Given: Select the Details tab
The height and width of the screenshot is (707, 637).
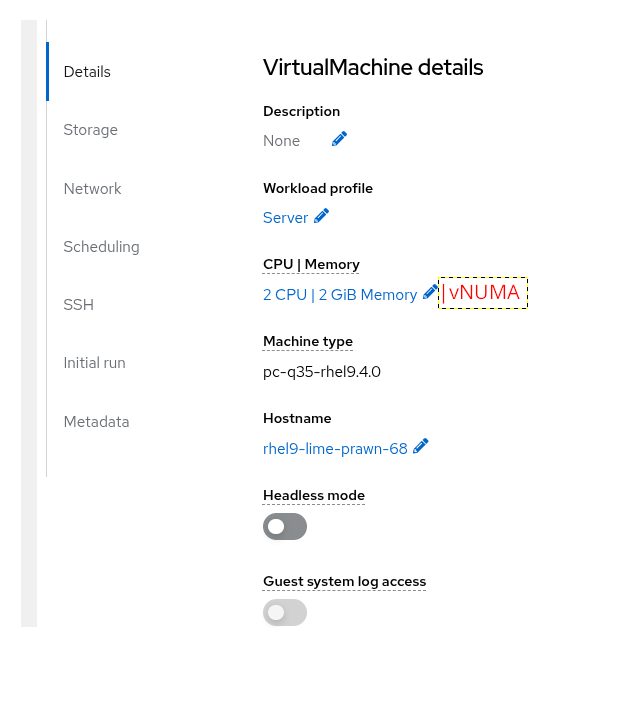Looking at the screenshot, I should tap(87, 72).
